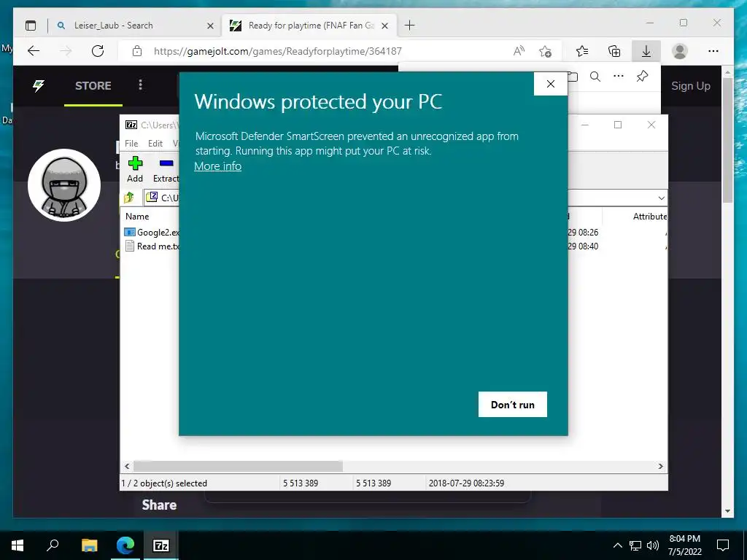Click the Game Jolt three-dot menu
747x560 pixels.
tap(140, 85)
